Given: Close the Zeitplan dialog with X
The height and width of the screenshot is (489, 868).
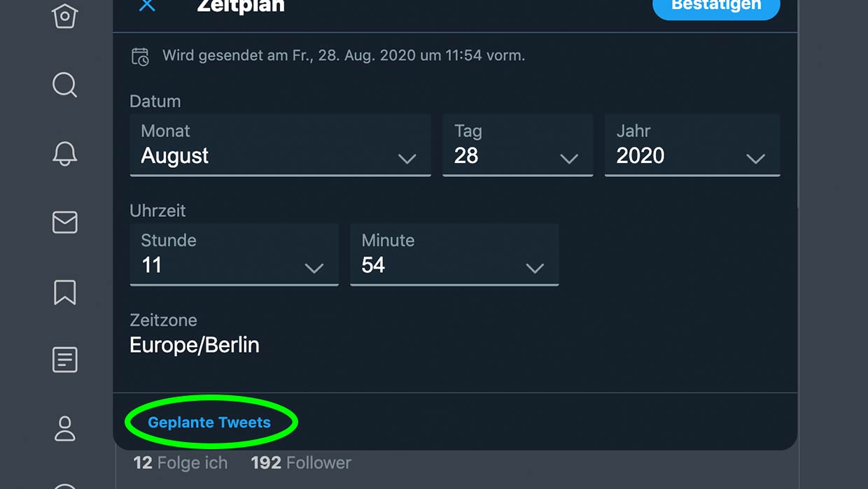Looking at the screenshot, I should (147, 6).
